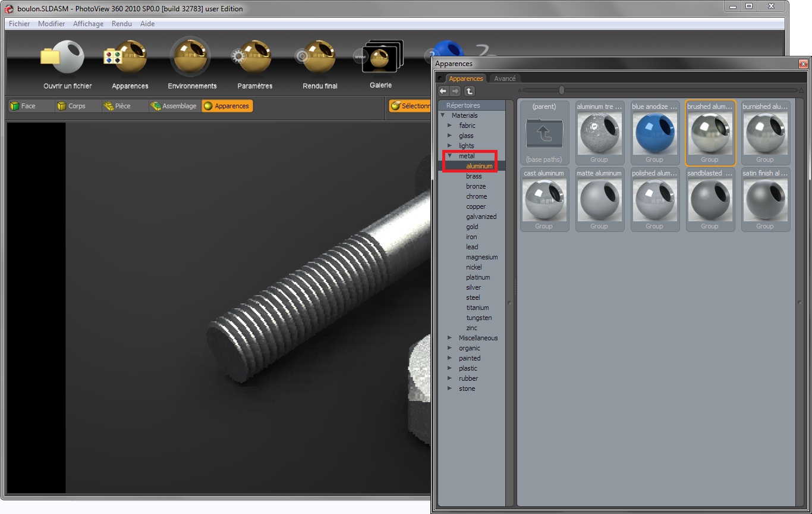This screenshot has width=812, height=514.
Task: Switch to the Avancé tab
Action: (x=505, y=79)
